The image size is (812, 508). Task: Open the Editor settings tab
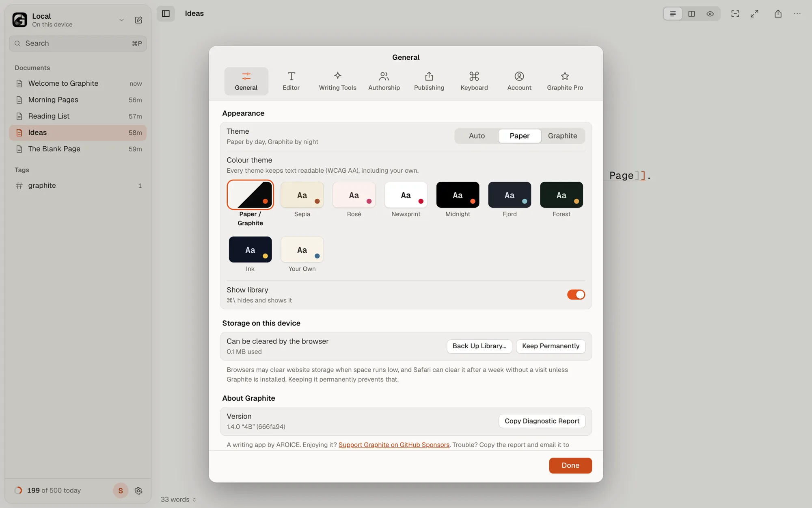[291, 81]
